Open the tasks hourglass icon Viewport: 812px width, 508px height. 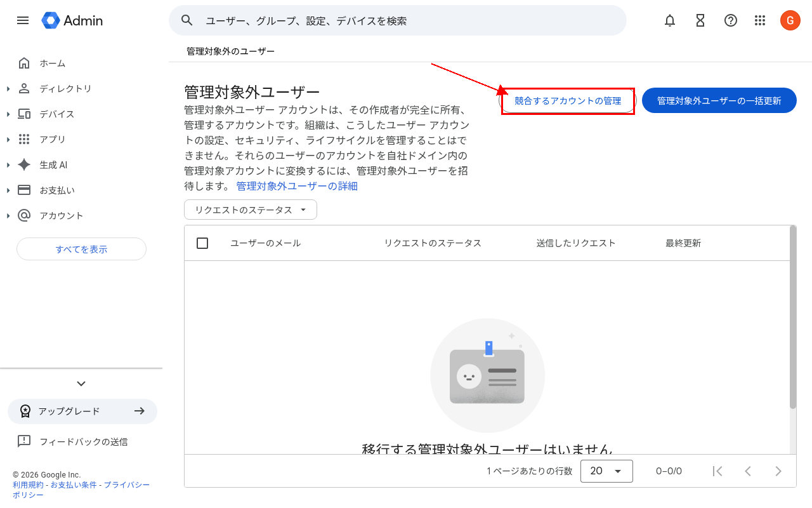700,20
